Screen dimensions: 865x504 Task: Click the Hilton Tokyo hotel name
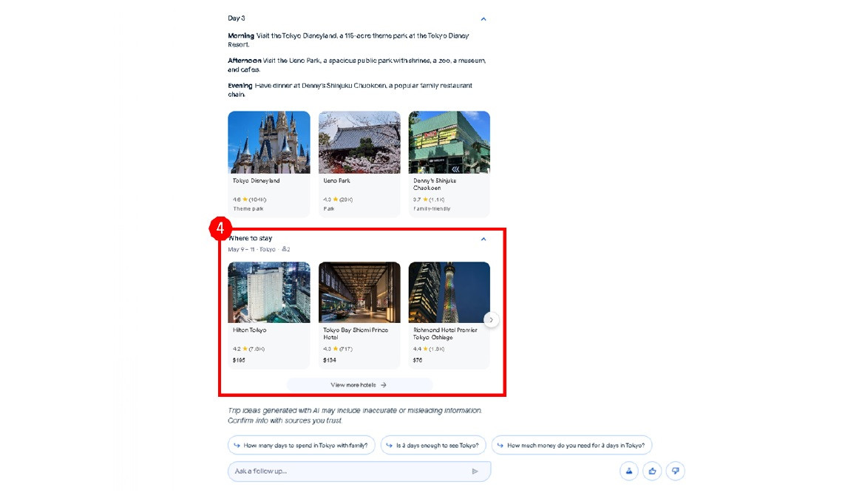249,330
